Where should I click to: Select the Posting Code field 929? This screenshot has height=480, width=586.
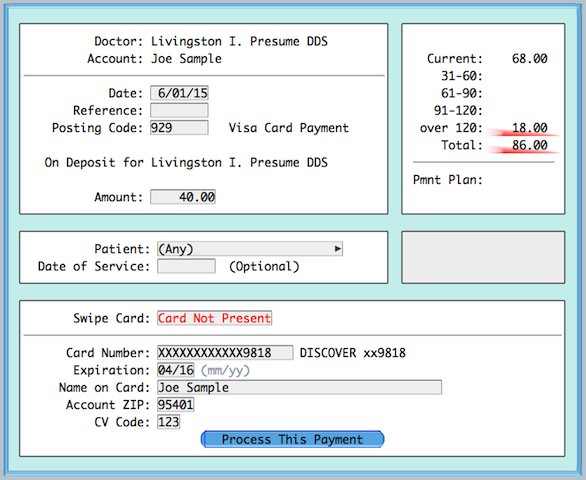tap(179, 128)
